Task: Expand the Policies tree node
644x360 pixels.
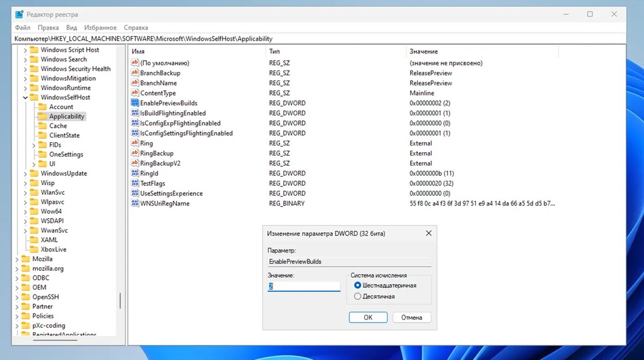Action: (x=17, y=316)
